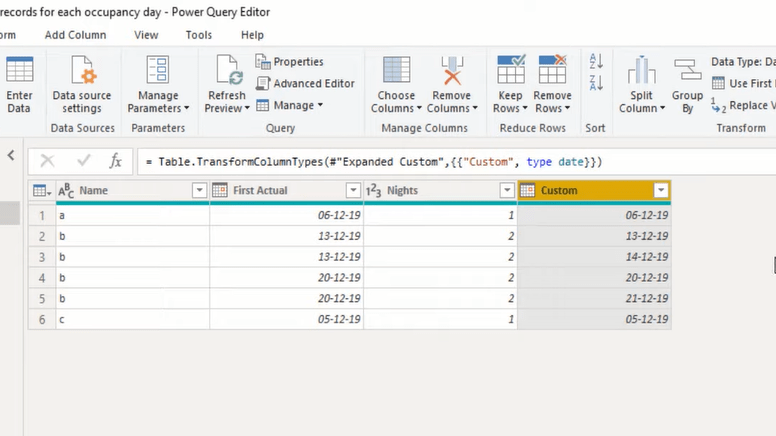
Task: Click Name cell 'a' in row 1
Action: 133,215
